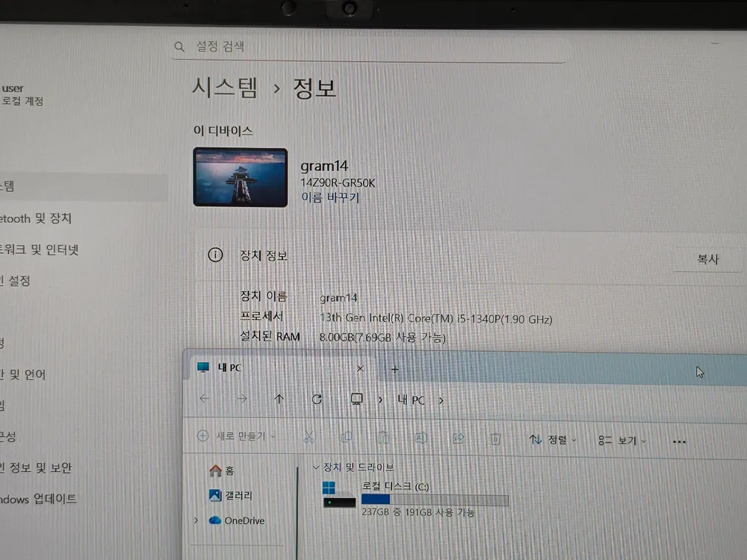Open the Explorer more options ellipsis
The height and width of the screenshot is (560, 747).
[679, 442]
